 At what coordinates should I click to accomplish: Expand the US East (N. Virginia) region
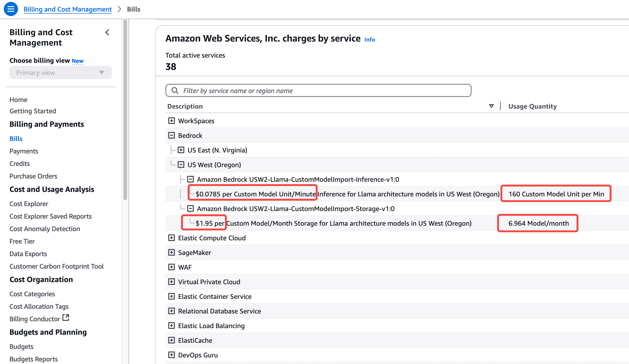click(x=181, y=150)
